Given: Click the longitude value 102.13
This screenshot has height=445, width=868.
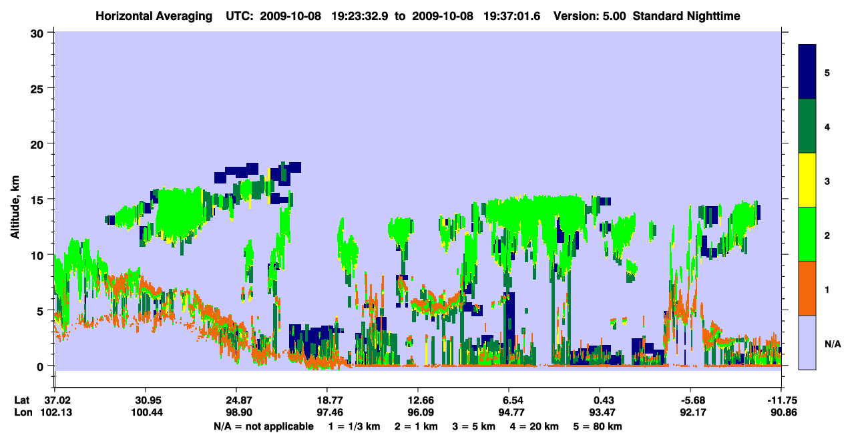Looking at the screenshot, I should tap(55, 412).
